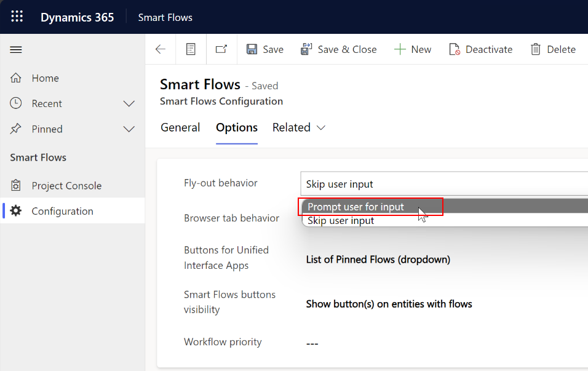
Task: Click 'Smart Flows Configuration' subtitle
Action: (221, 102)
